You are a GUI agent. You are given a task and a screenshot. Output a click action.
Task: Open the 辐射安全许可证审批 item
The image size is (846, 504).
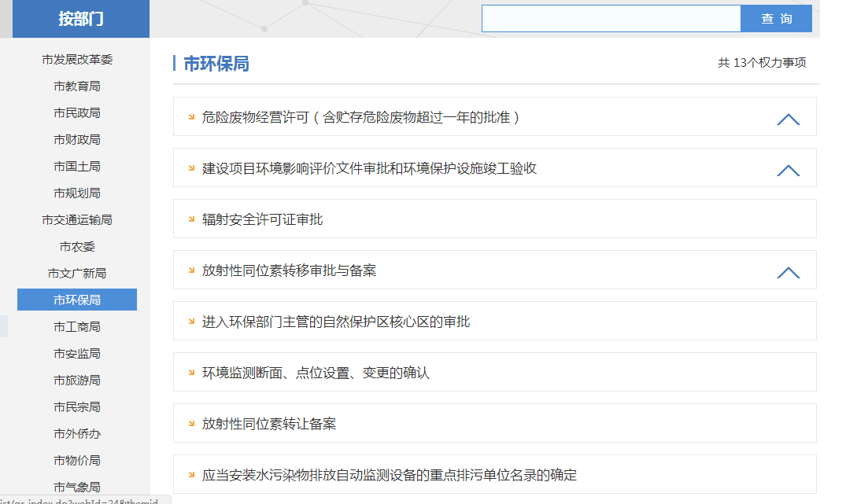pyautogui.click(x=262, y=219)
